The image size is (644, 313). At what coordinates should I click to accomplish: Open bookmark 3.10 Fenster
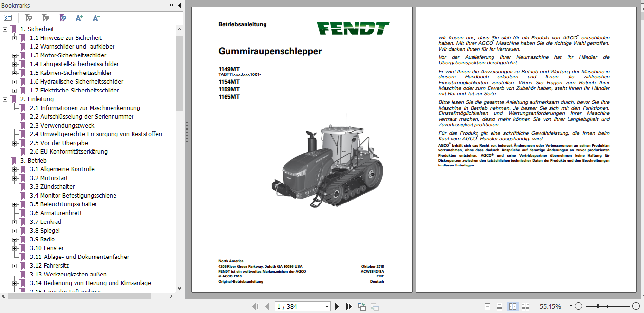pyautogui.click(x=46, y=248)
